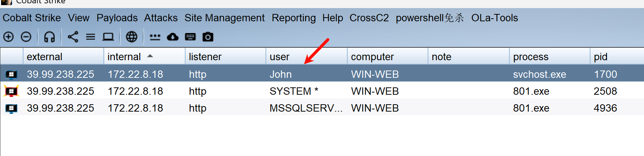The width and height of the screenshot is (644, 156).
Task: Expand the OLa-Tools menu
Action: (x=494, y=18)
